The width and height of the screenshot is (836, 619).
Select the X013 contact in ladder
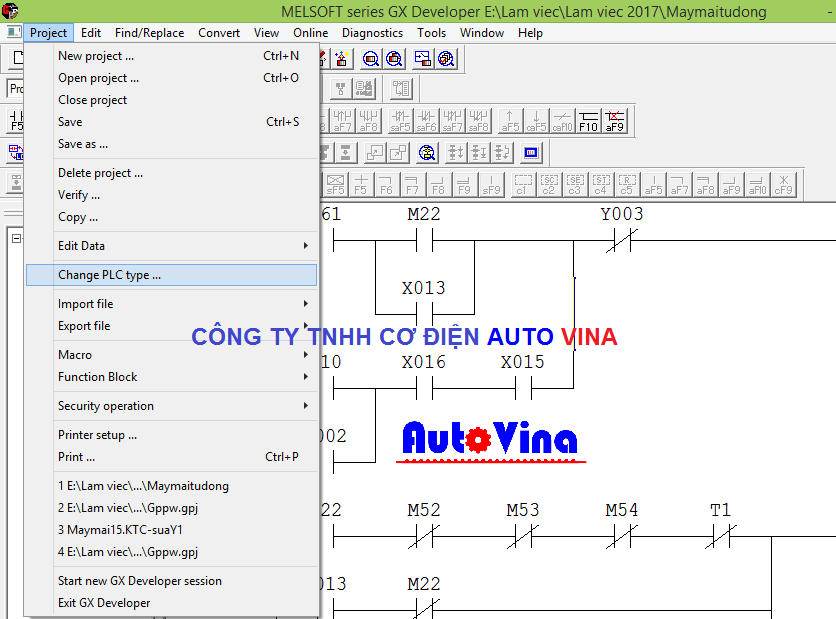tap(424, 313)
